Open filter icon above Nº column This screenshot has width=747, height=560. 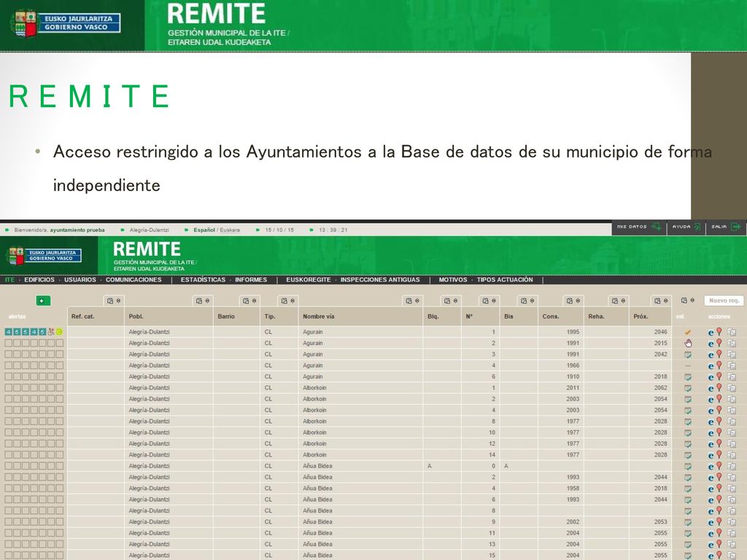click(485, 301)
